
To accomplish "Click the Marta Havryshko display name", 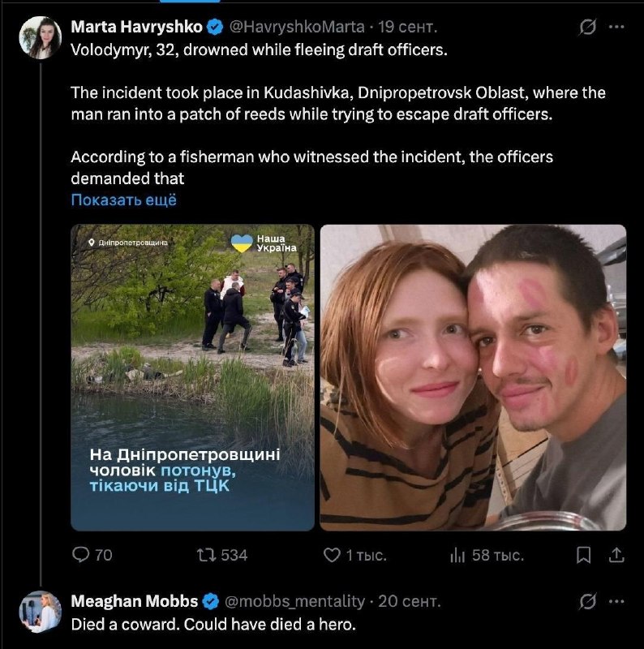I will pyautogui.click(x=136, y=27).
